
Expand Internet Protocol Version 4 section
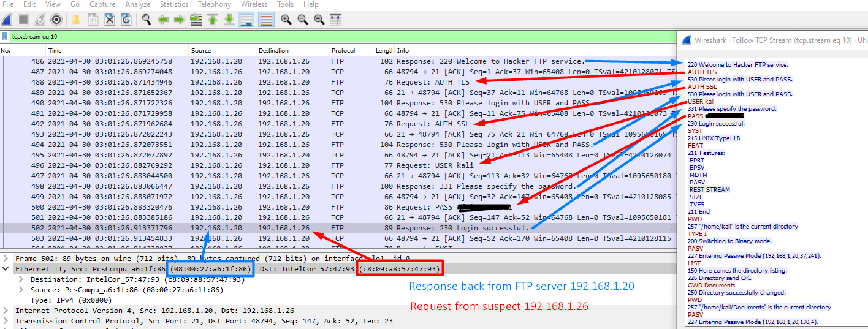6,311
